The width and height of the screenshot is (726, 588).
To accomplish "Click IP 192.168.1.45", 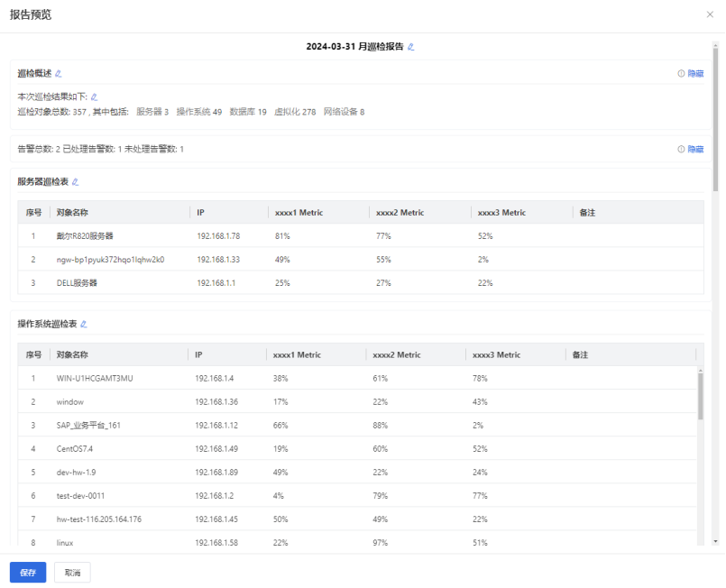I will (216, 519).
